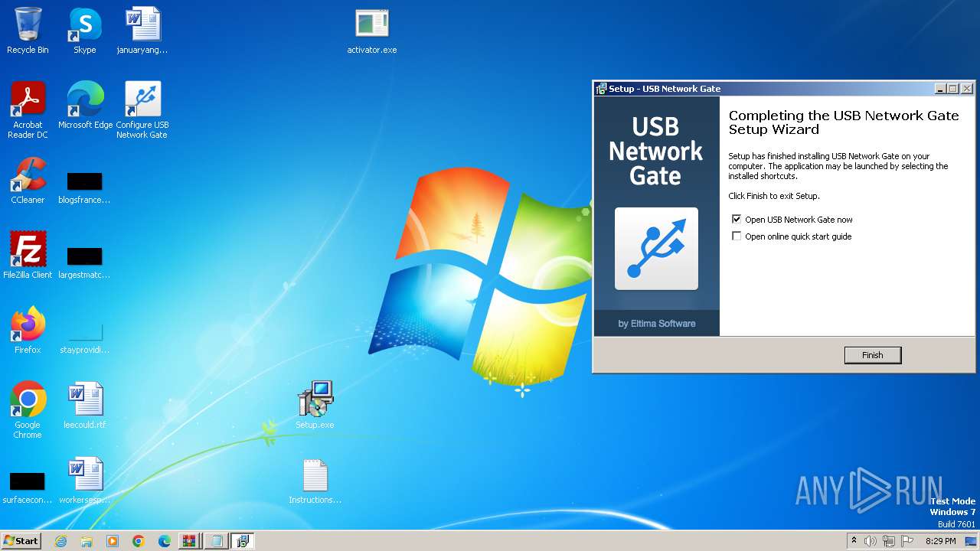
Task: Click Finish to exit Setup
Action: 872,355
